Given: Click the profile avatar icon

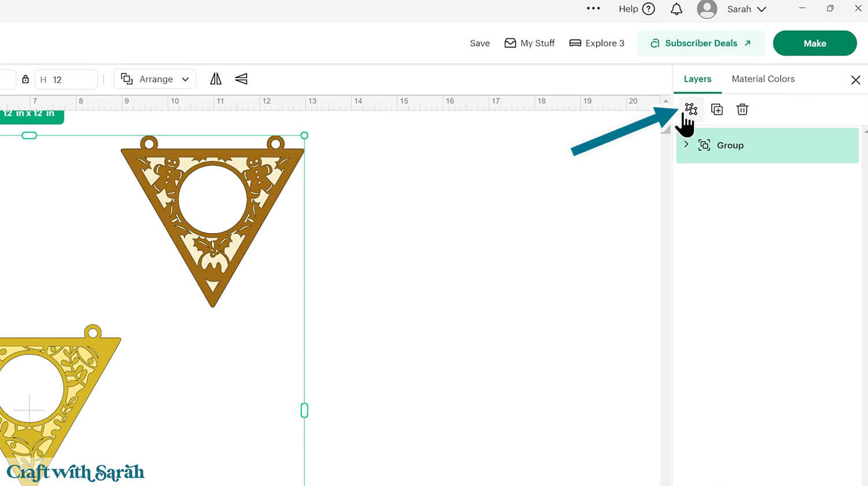Looking at the screenshot, I should pyautogui.click(x=707, y=9).
